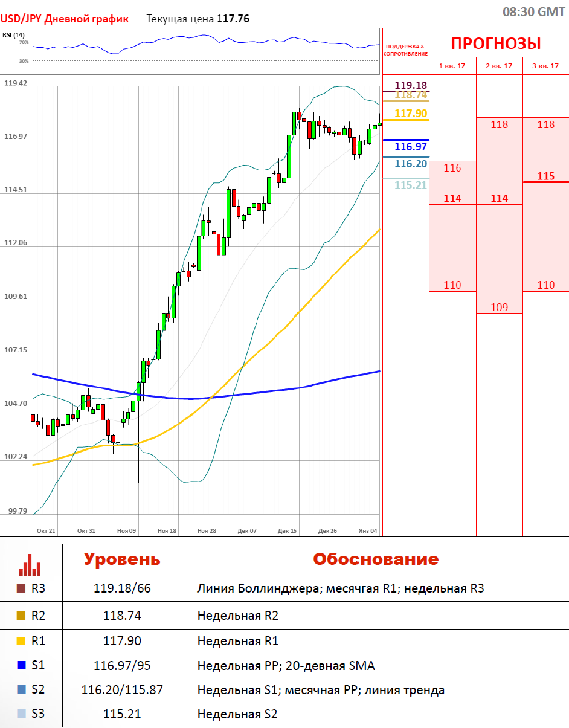Click the yellow R1 legend square

tap(21, 641)
